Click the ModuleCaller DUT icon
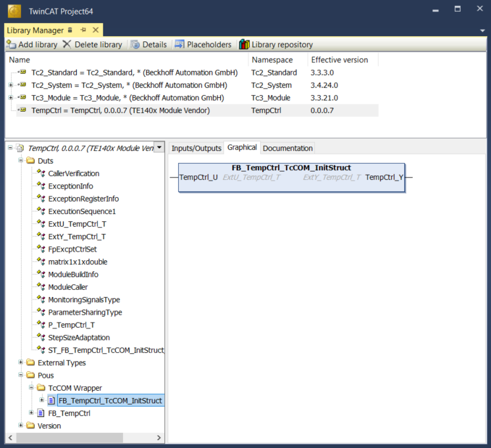 tap(41, 286)
